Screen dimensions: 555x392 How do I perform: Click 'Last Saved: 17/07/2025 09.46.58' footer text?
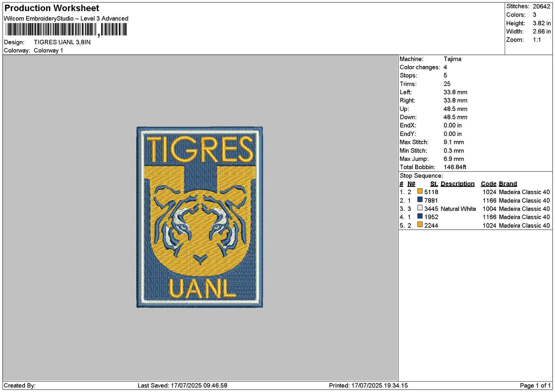coord(182,385)
